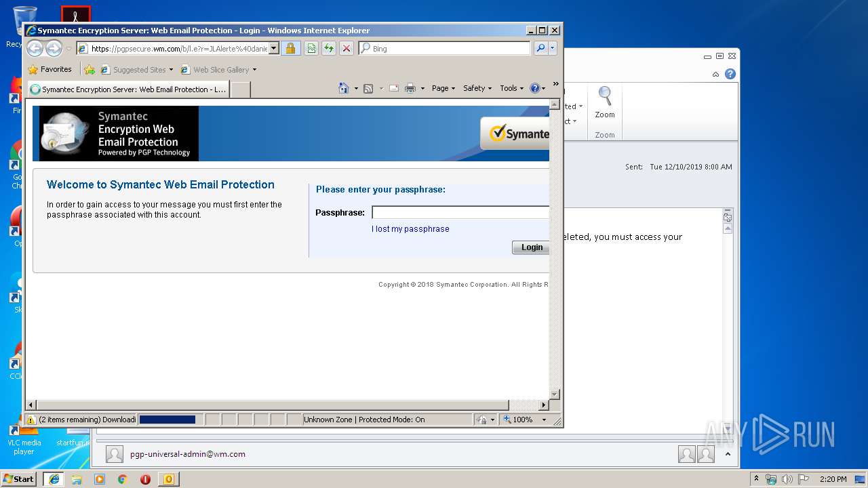Open the Safety menu
The height and width of the screenshot is (488, 868).
477,88
